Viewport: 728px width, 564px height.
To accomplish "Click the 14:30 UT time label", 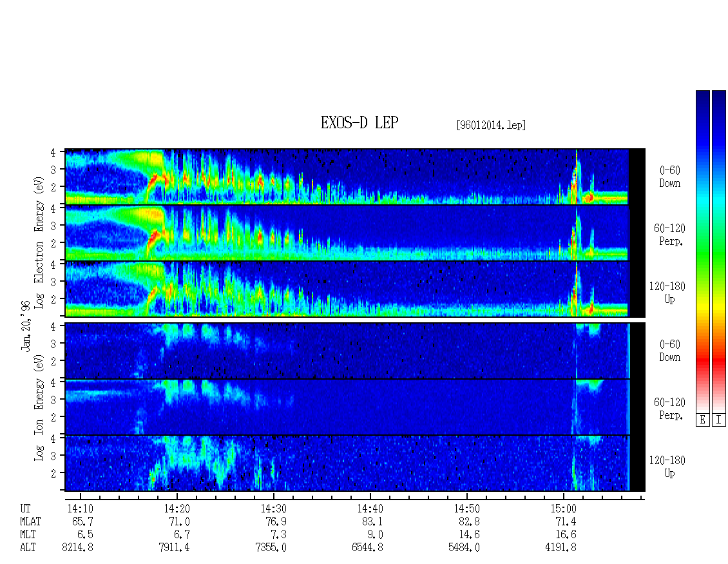I will click(273, 509).
